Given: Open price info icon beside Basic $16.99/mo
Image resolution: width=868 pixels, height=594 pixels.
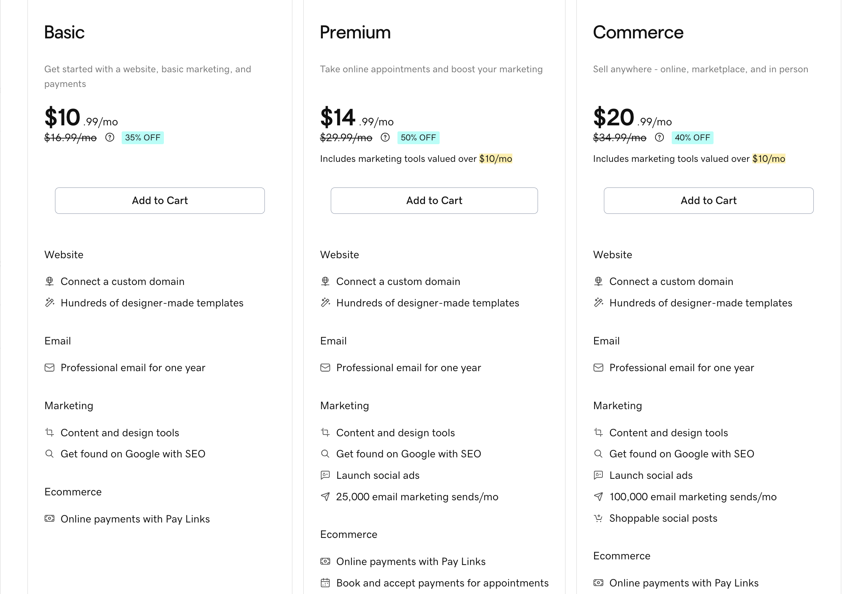Looking at the screenshot, I should click(x=110, y=137).
